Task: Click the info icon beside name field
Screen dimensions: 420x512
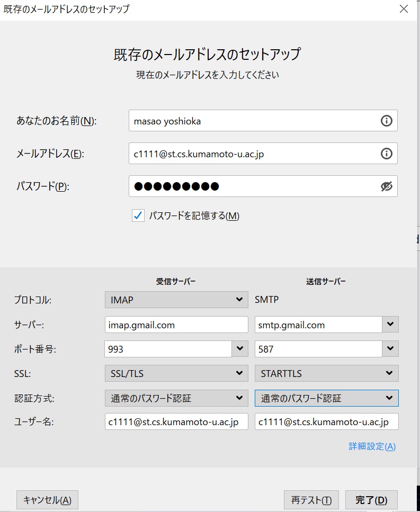Action: [x=386, y=121]
